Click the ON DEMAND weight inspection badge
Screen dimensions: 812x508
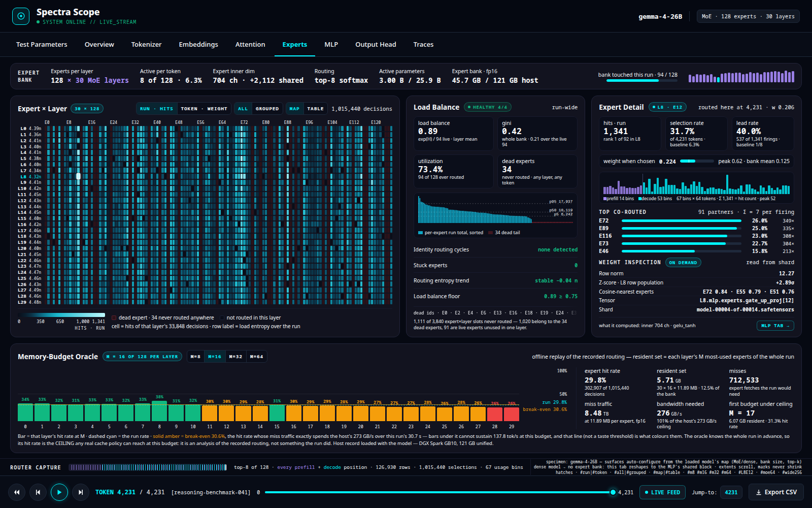[x=683, y=263]
